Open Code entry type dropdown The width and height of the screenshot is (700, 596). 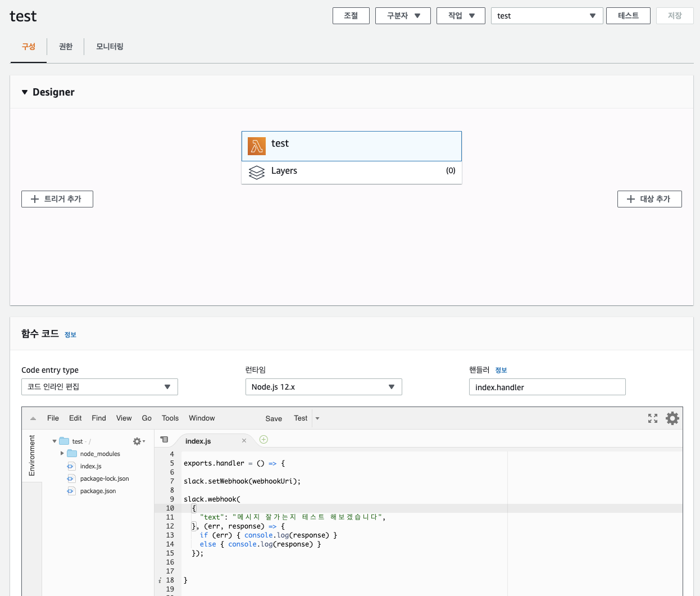click(99, 387)
